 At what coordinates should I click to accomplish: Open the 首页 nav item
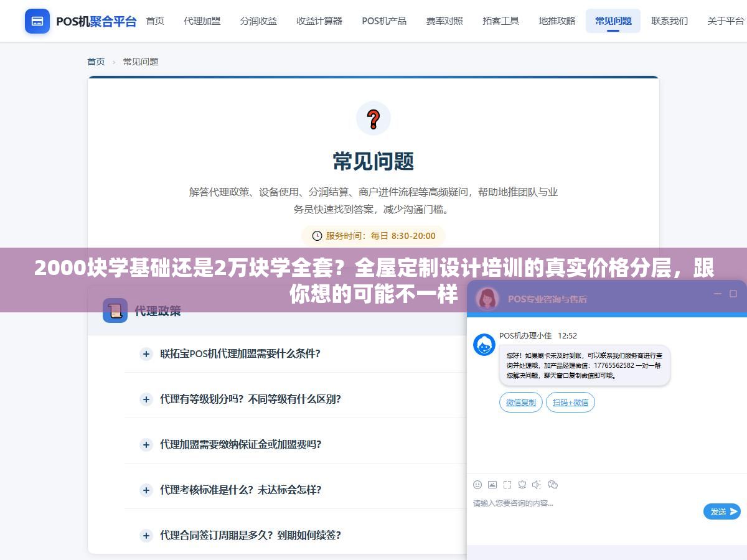pyautogui.click(x=155, y=21)
